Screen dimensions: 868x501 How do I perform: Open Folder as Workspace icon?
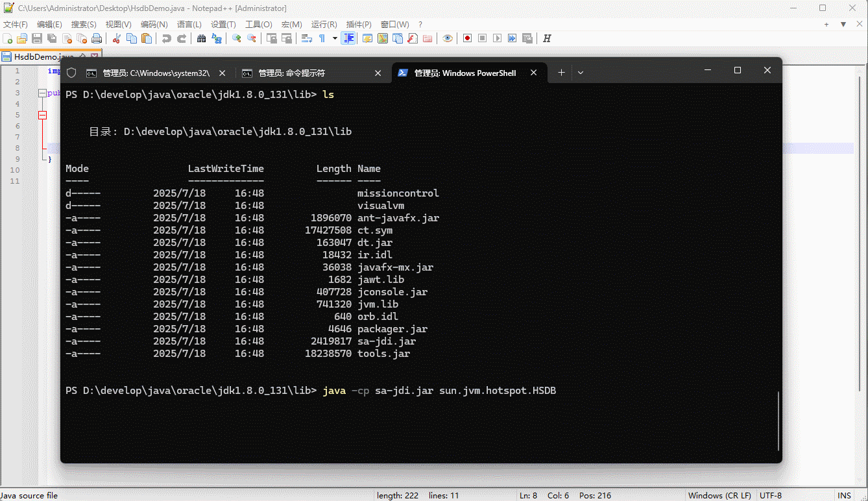(428, 38)
